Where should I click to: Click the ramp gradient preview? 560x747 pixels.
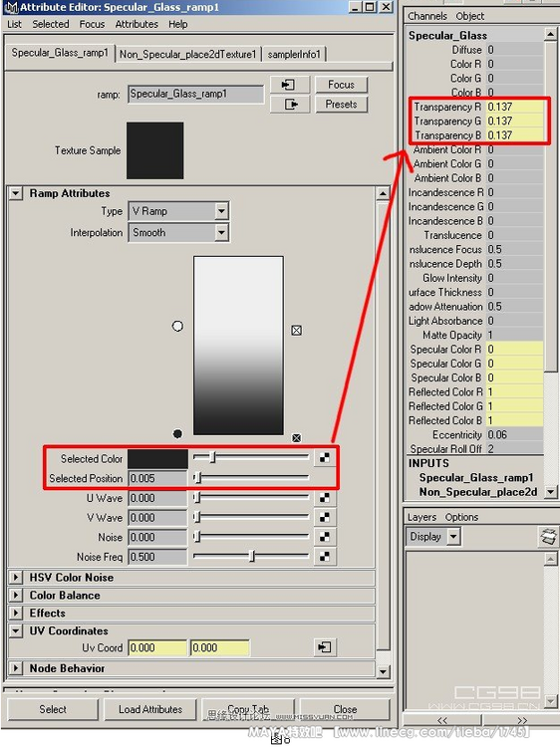click(238, 346)
